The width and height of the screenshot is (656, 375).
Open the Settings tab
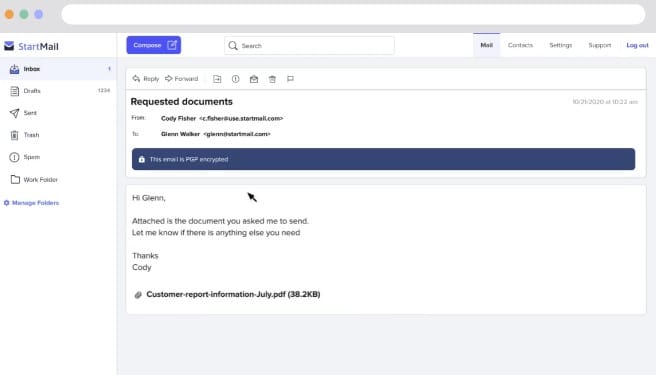560,45
